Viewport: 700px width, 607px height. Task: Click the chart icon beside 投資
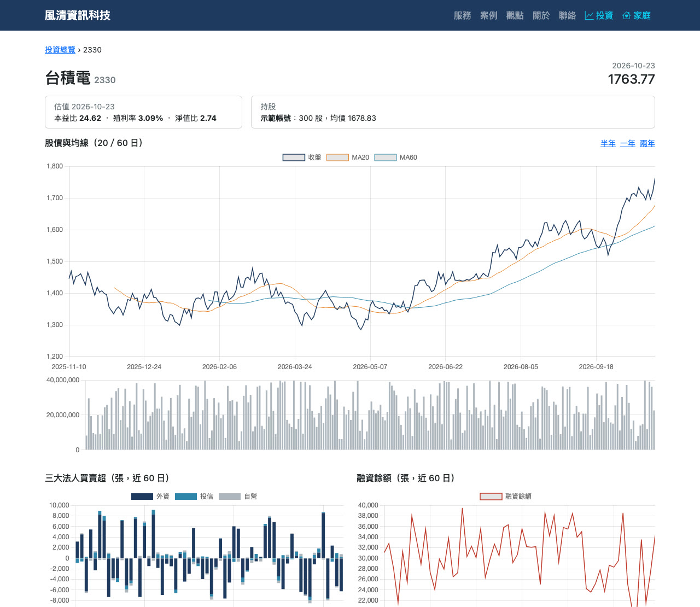(589, 15)
